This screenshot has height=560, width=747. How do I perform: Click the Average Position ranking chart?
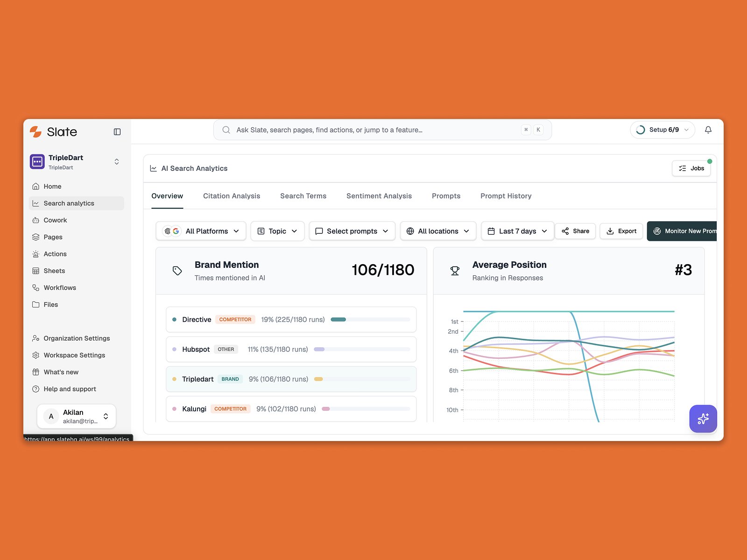click(569, 366)
